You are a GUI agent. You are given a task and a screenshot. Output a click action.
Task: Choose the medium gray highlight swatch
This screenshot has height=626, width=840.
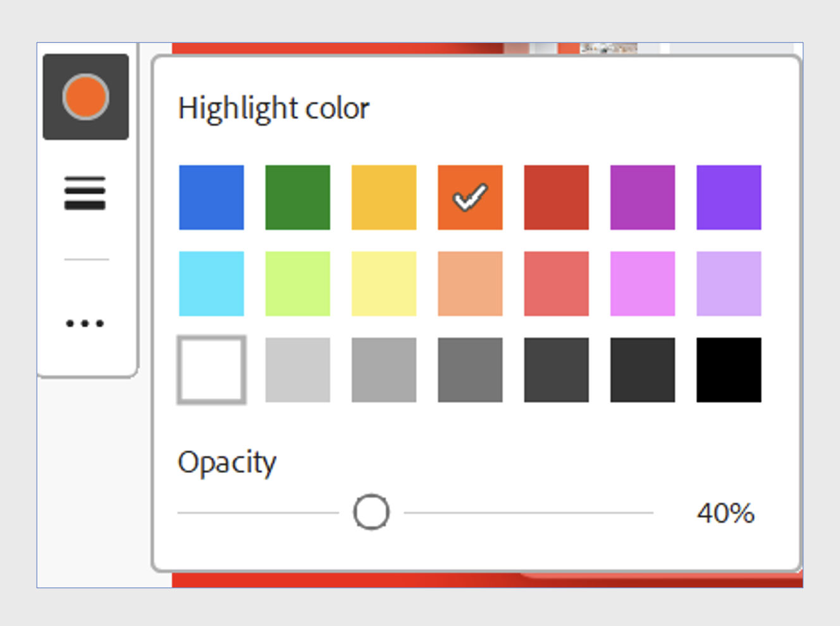384,370
